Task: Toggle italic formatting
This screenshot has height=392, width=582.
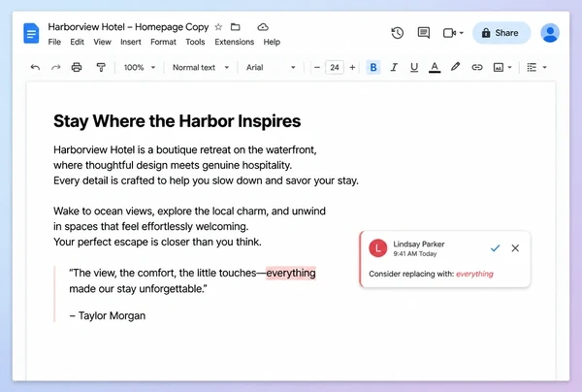Action: 394,68
